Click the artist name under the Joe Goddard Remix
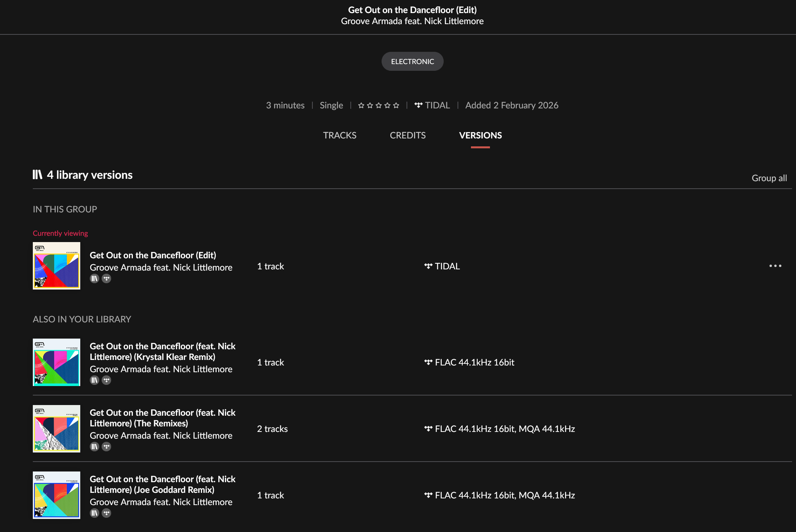796x532 pixels. 161,502
